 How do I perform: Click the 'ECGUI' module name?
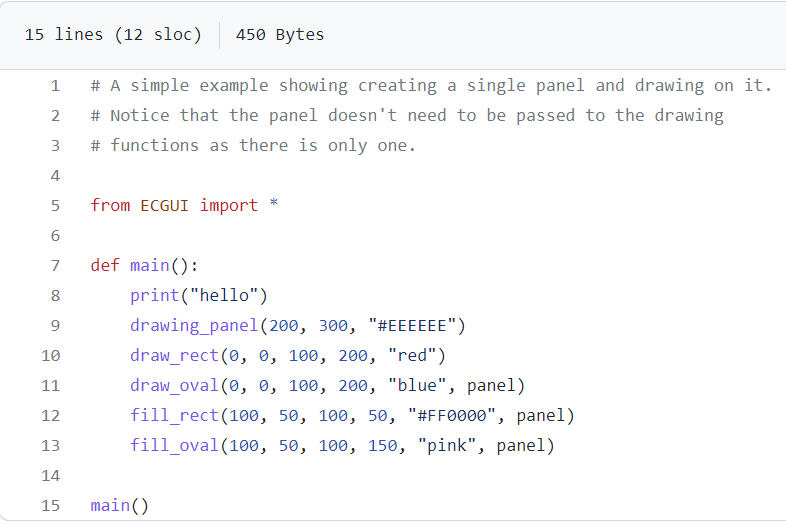coord(164,206)
